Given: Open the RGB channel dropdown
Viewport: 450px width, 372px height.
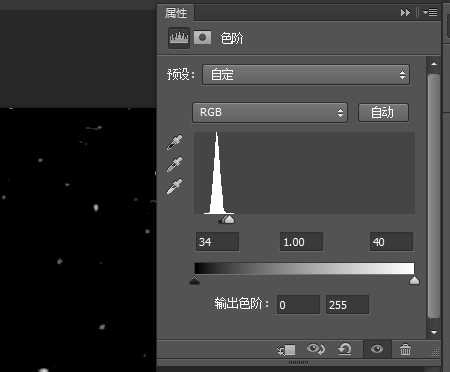Looking at the screenshot, I should pyautogui.click(x=270, y=112).
